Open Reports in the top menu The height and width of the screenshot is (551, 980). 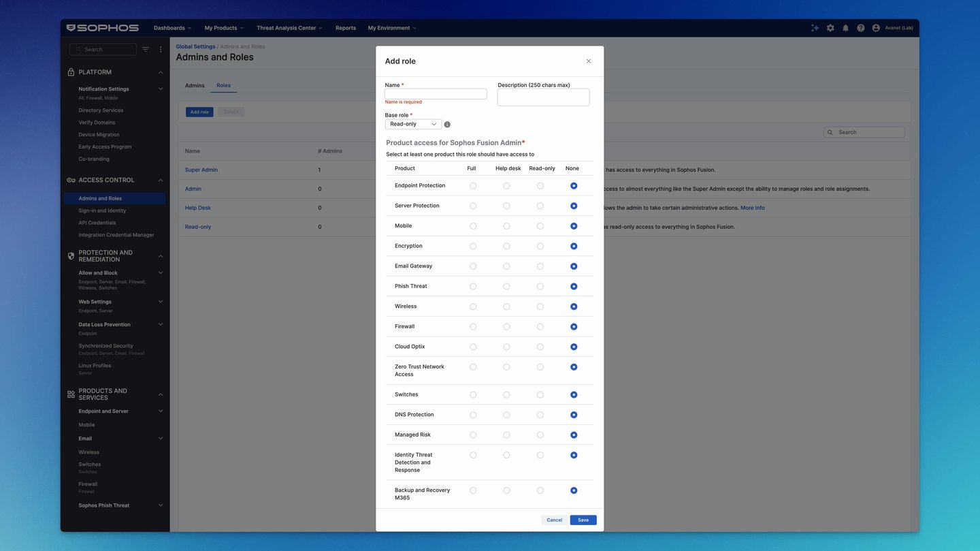tap(346, 28)
